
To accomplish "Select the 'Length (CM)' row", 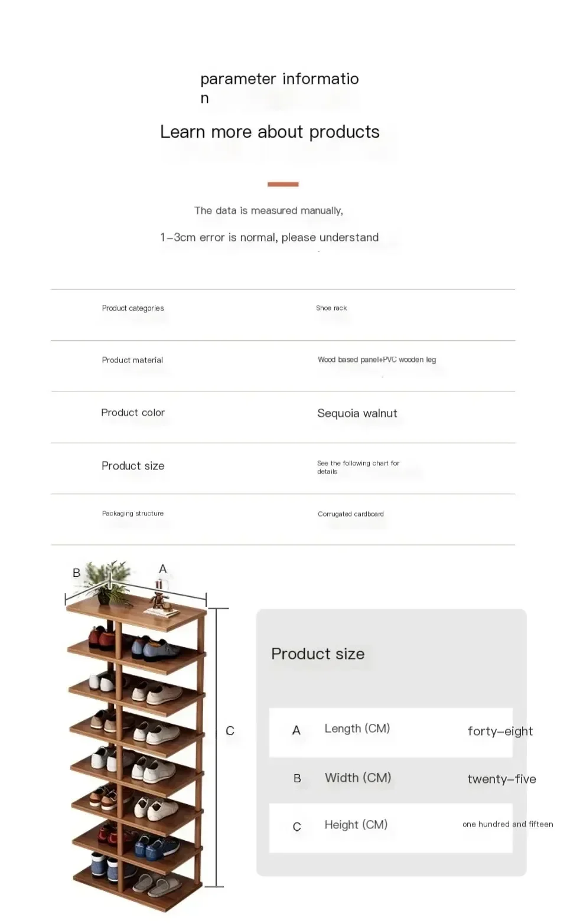I will [391, 732].
